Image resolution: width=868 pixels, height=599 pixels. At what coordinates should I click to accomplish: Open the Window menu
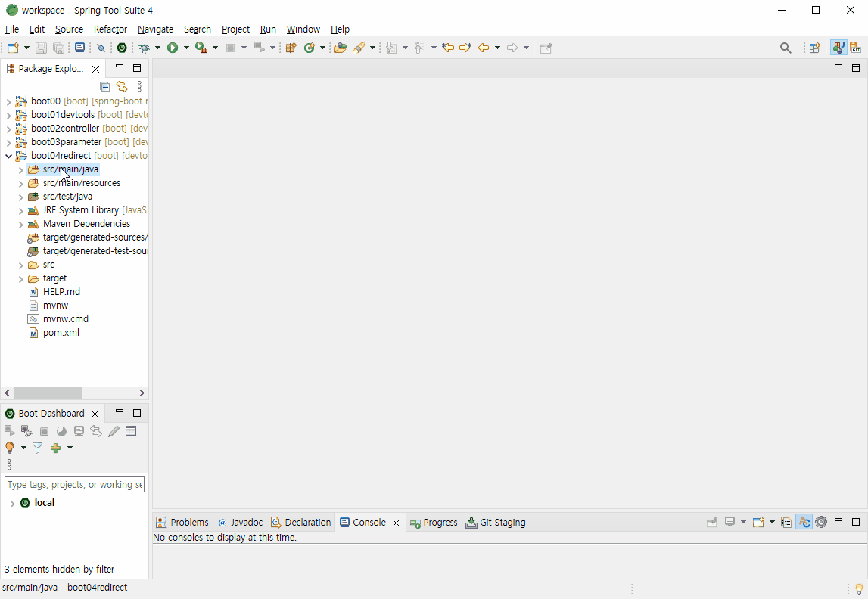303,29
